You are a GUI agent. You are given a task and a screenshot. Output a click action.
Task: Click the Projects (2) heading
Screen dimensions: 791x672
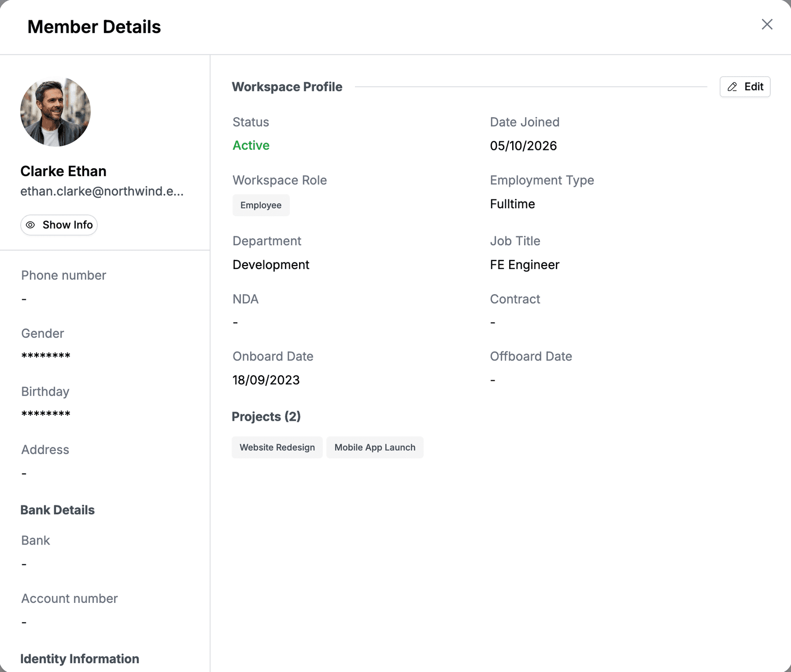(x=266, y=417)
